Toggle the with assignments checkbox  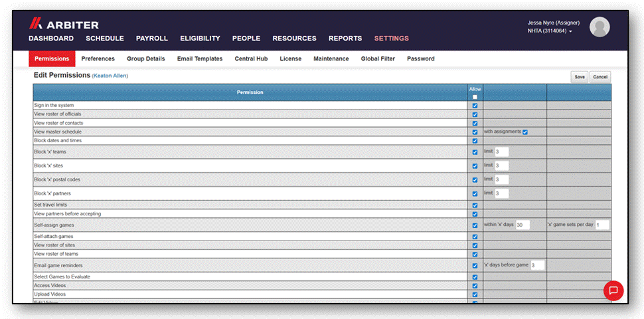click(x=525, y=132)
